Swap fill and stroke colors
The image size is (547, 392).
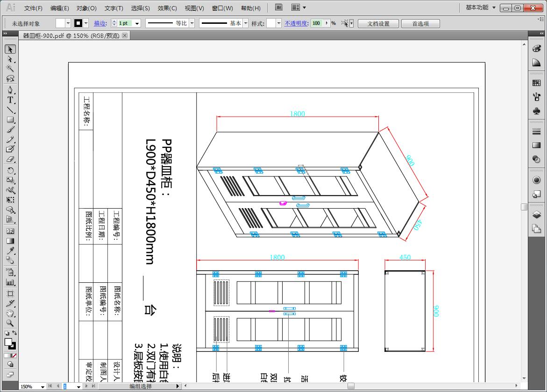click(14, 333)
